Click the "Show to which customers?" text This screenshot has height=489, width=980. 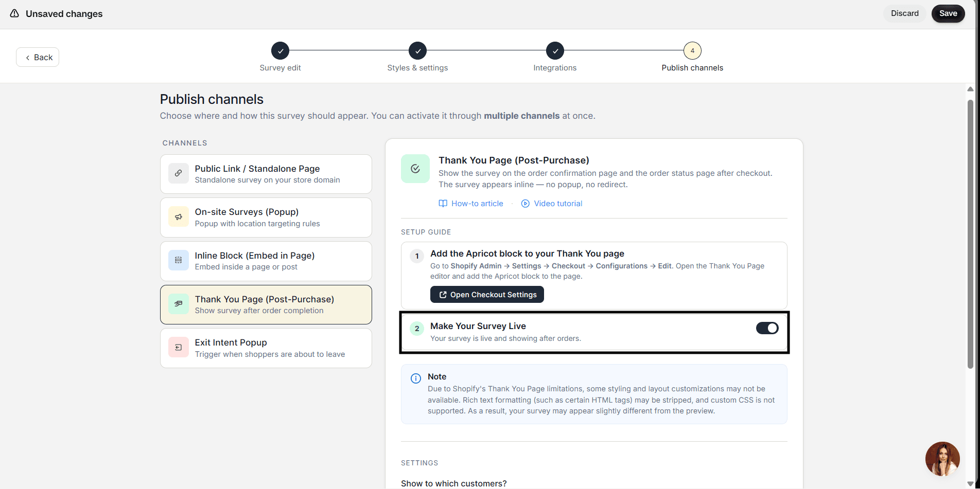[x=453, y=483]
